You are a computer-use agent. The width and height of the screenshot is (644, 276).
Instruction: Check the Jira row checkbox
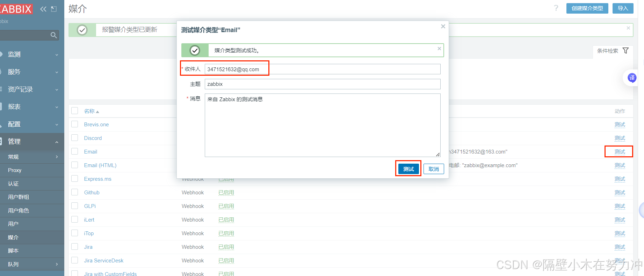point(75,247)
